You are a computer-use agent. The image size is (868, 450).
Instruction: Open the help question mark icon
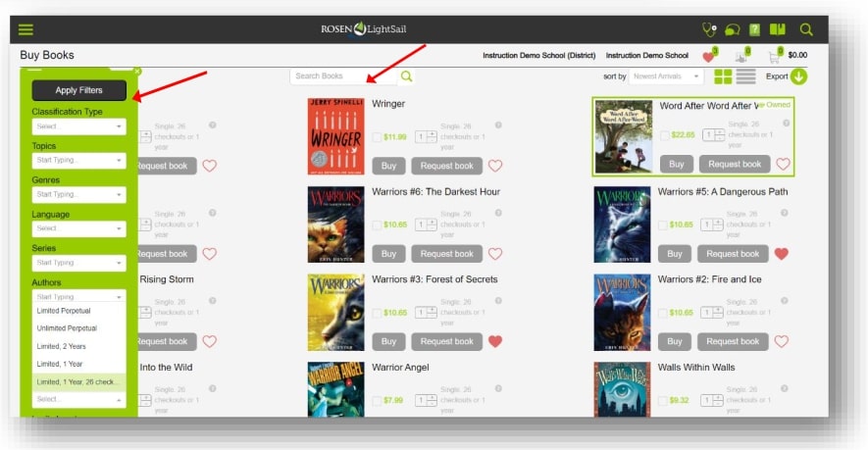tap(754, 29)
